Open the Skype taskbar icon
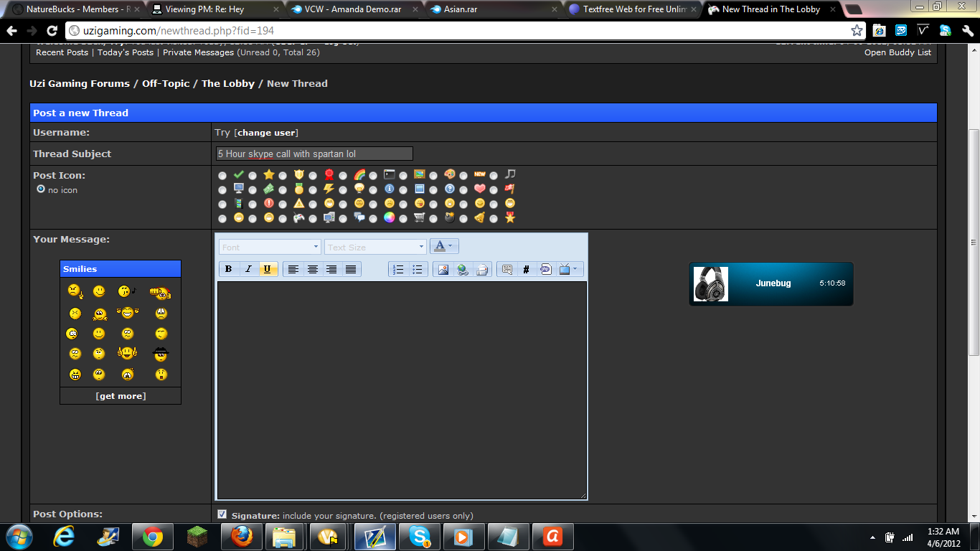The image size is (980, 551). (419, 537)
